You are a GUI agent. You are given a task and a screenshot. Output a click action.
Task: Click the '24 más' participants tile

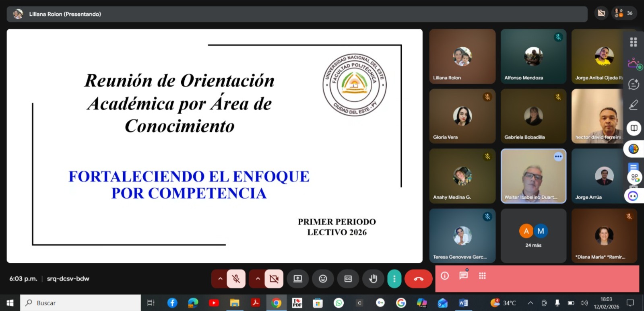pyautogui.click(x=533, y=236)
